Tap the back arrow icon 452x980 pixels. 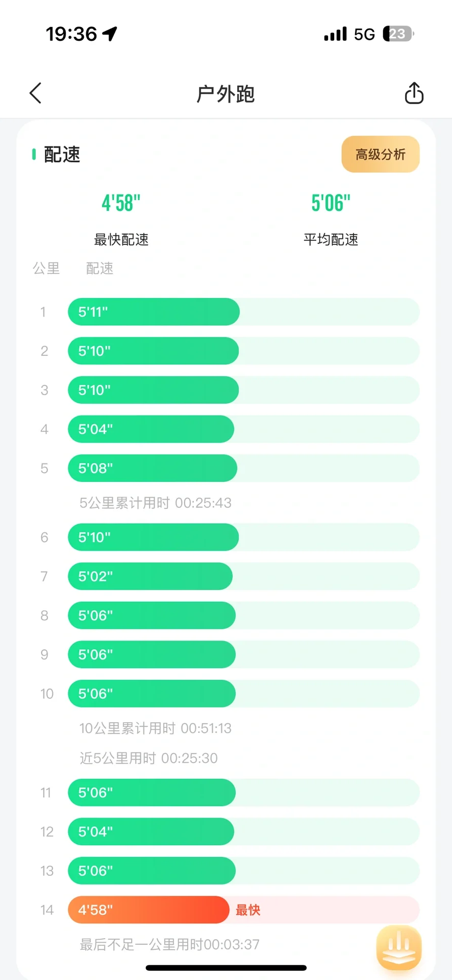[x=35, y=93]
